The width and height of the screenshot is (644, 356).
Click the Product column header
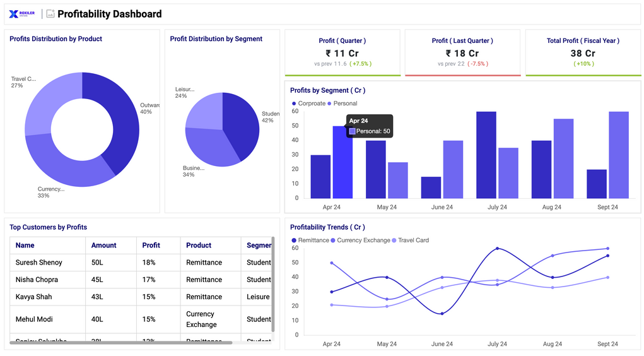point(199,246)
